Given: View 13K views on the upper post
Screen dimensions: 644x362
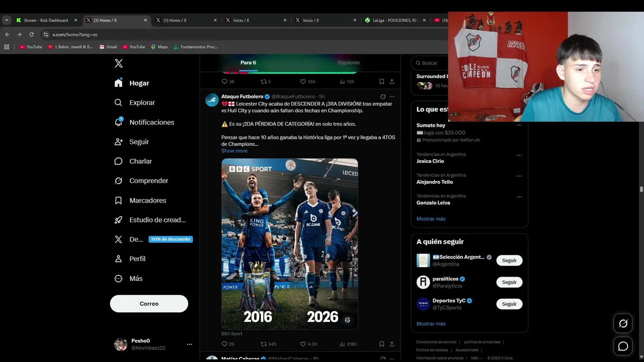Looking at the screenshot, I should 347,81.
